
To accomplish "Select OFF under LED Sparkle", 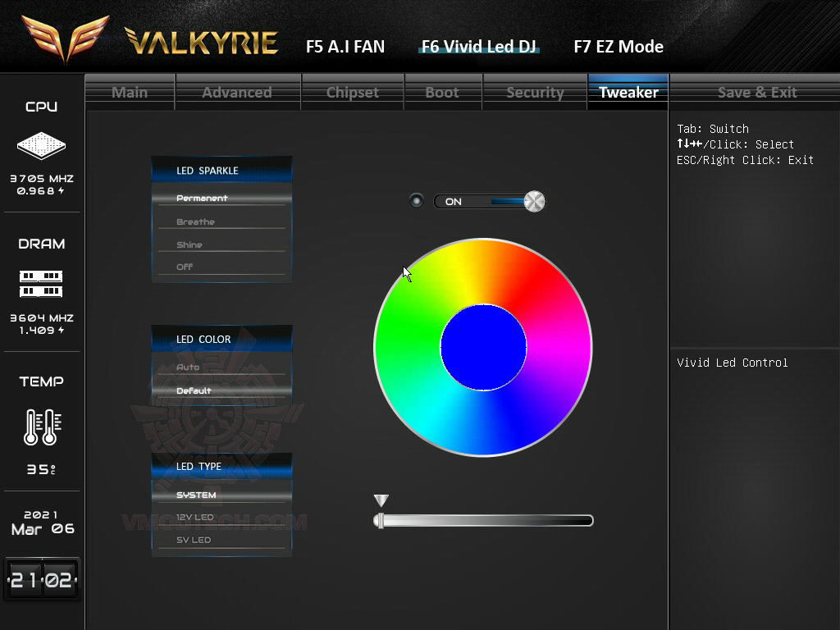I will [221, 267].
